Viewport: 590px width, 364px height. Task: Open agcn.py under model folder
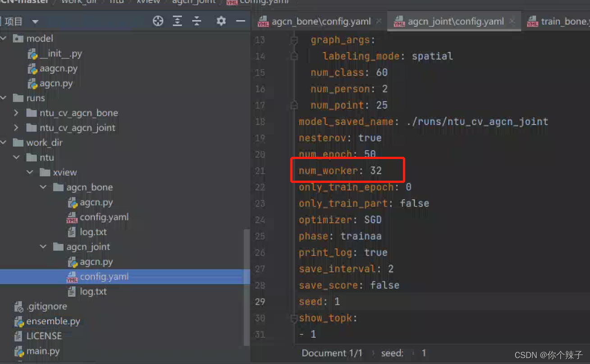click(50, 83)
